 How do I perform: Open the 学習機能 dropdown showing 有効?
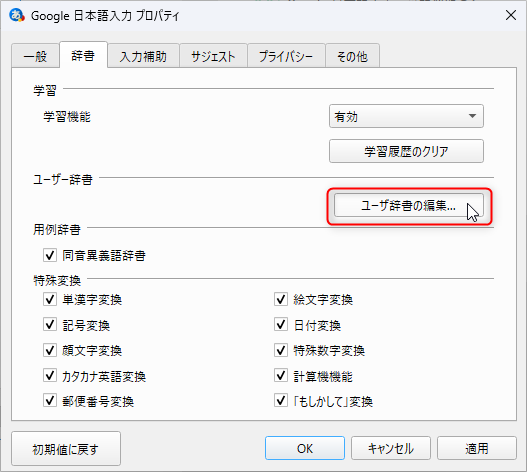[406, 116]
